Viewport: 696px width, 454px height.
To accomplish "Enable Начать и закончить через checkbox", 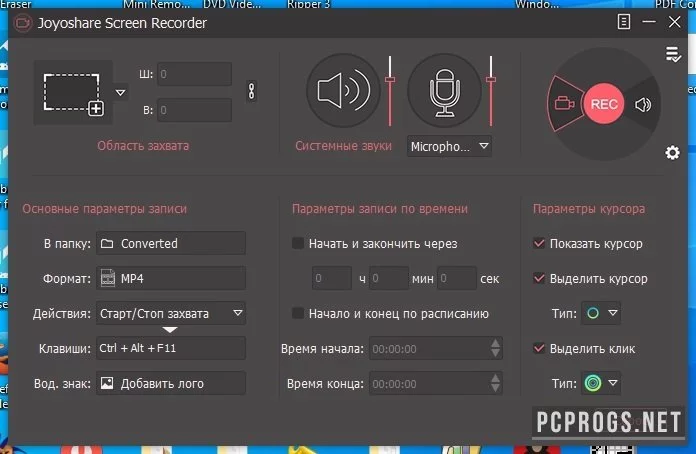I will click(298, 243).
